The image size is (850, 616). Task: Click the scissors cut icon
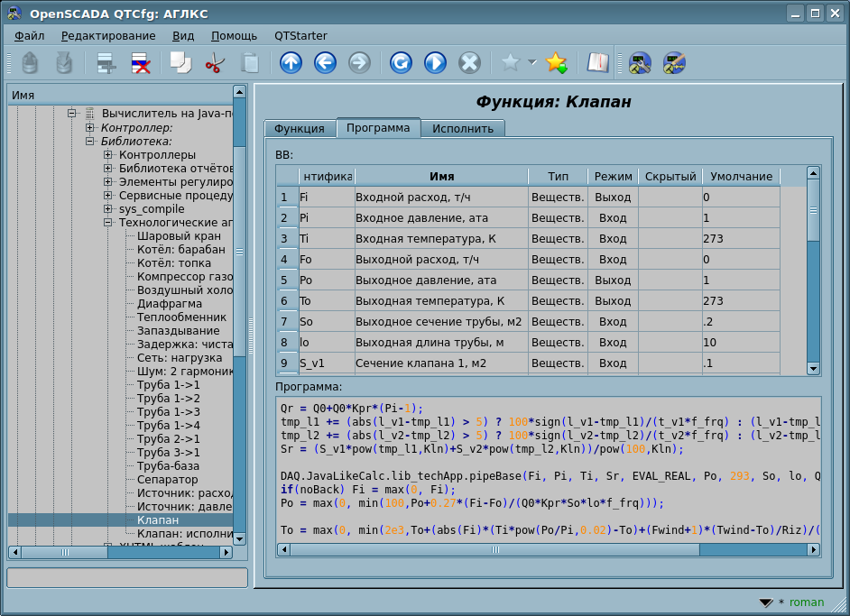[x=215, y=63]
